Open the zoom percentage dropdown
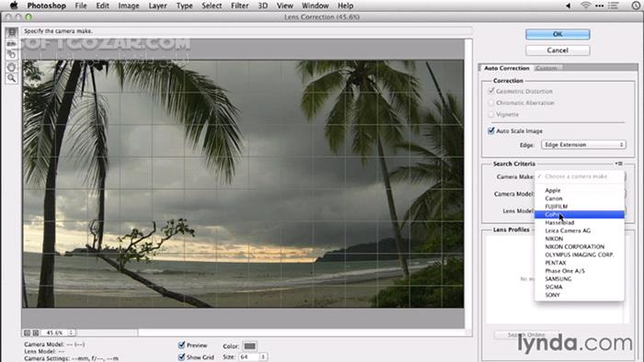 coord(72,333)
